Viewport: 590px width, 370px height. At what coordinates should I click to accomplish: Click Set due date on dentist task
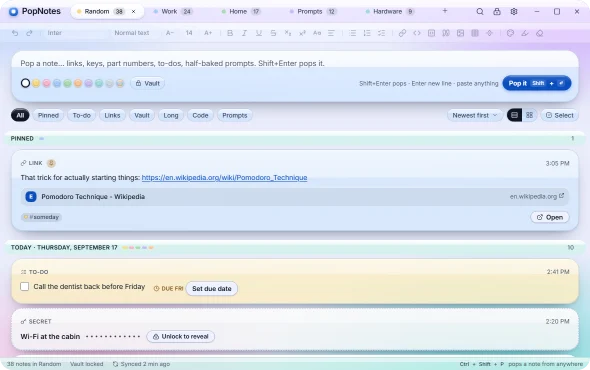[211, 289]
